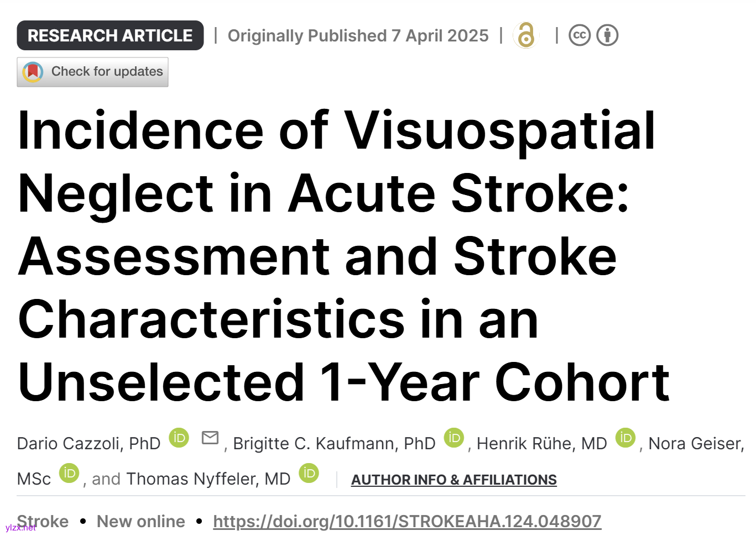Click the Stroke journal name
The image size is (756, 536).
click(x=43, y=521)
